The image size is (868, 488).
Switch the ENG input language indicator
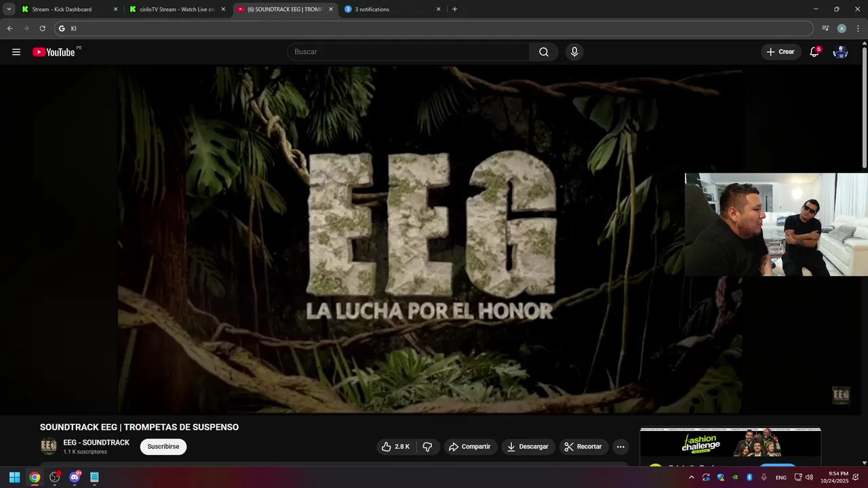781,477
